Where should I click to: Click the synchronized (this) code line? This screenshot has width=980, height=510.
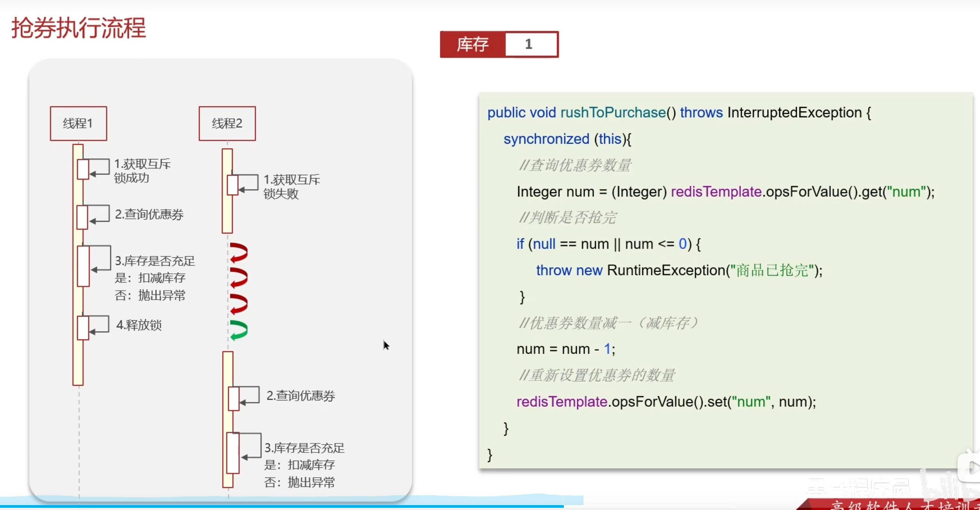click(567, 139)
